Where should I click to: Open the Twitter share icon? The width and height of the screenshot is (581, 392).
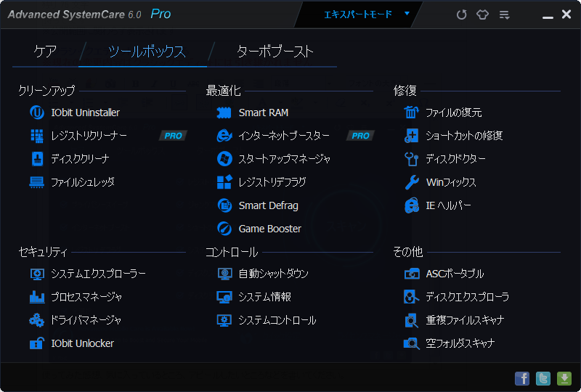[x=543, y=379]
